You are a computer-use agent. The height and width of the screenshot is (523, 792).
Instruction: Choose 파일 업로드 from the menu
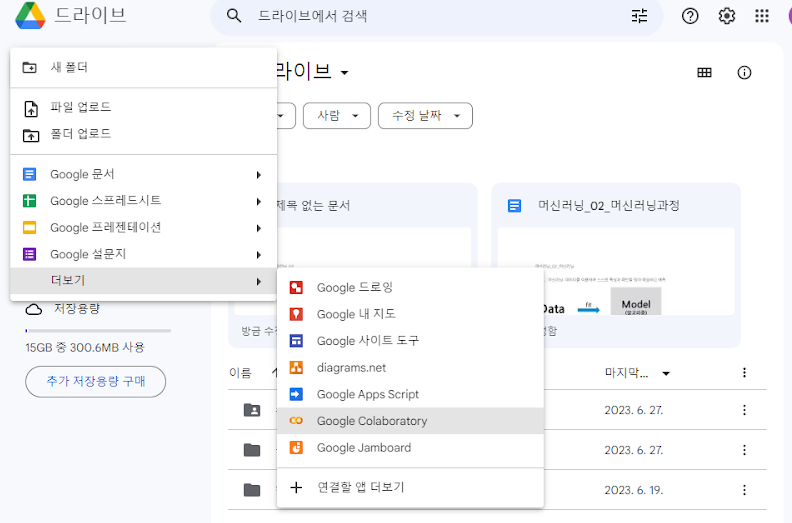click(143, 107)
